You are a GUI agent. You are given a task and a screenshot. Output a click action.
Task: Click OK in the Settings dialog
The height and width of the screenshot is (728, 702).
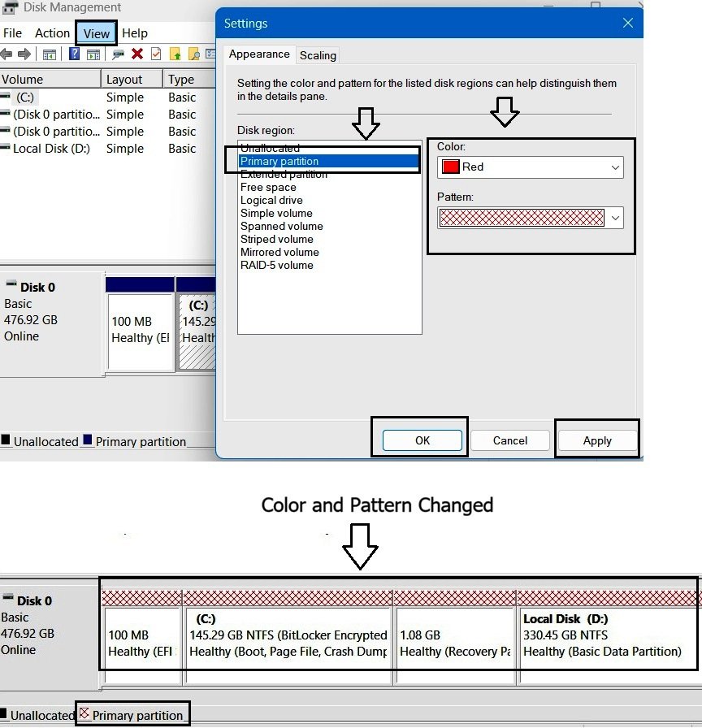tap(422, 440)
